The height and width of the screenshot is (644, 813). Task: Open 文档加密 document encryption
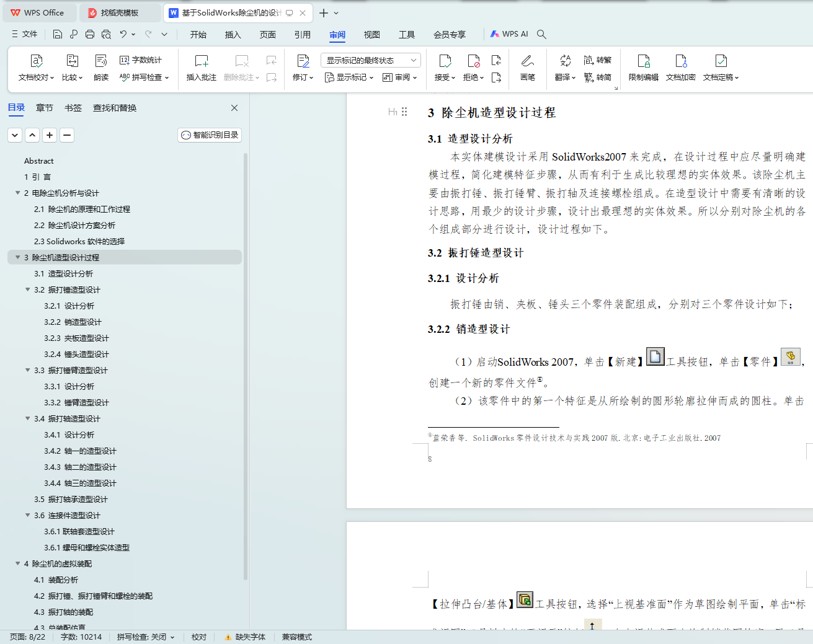(x=680, y=68)
